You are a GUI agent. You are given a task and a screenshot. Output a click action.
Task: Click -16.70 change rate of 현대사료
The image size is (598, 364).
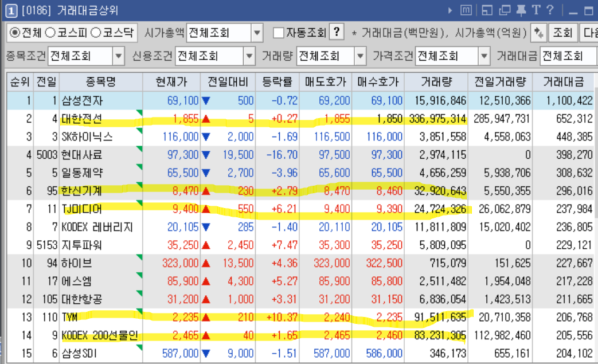(x=282, y=155)
